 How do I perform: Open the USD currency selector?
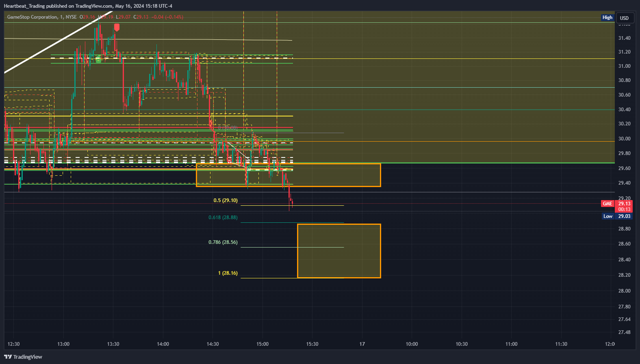point(624,18)
